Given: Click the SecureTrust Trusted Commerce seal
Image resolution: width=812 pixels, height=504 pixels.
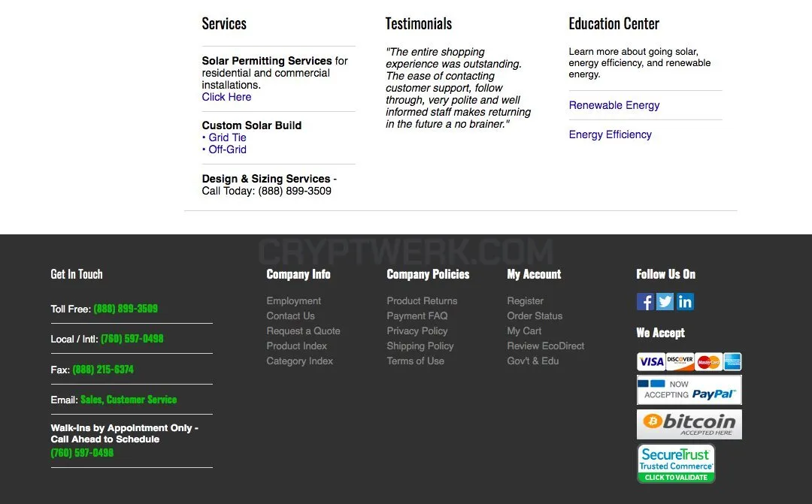Looking at the screenshot, I should point(677,463).
